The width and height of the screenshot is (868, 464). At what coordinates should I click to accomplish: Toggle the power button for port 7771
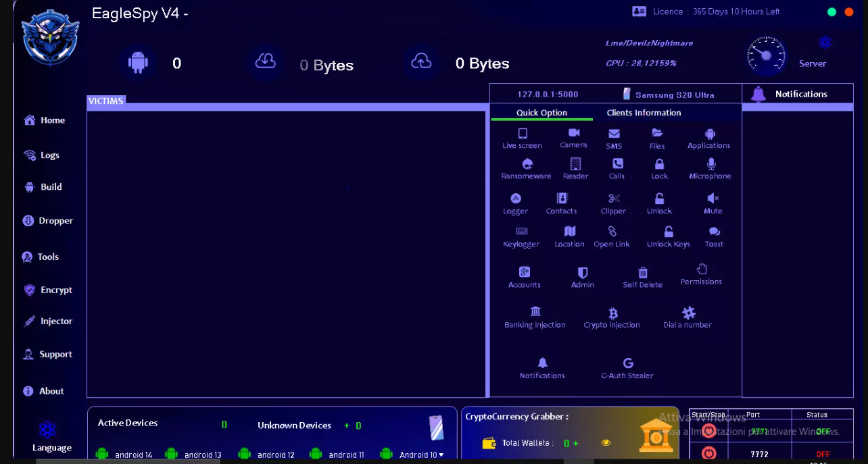[x=708, y=431]
